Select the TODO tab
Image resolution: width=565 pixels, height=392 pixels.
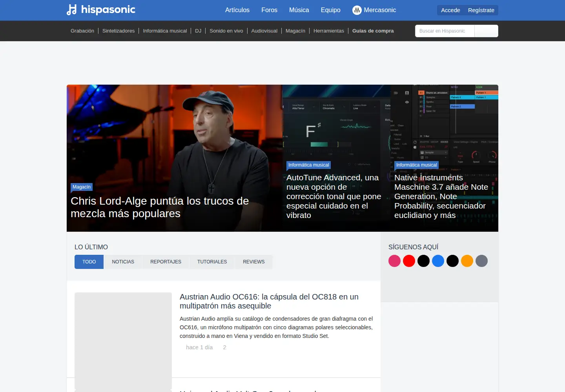point(89,262)
